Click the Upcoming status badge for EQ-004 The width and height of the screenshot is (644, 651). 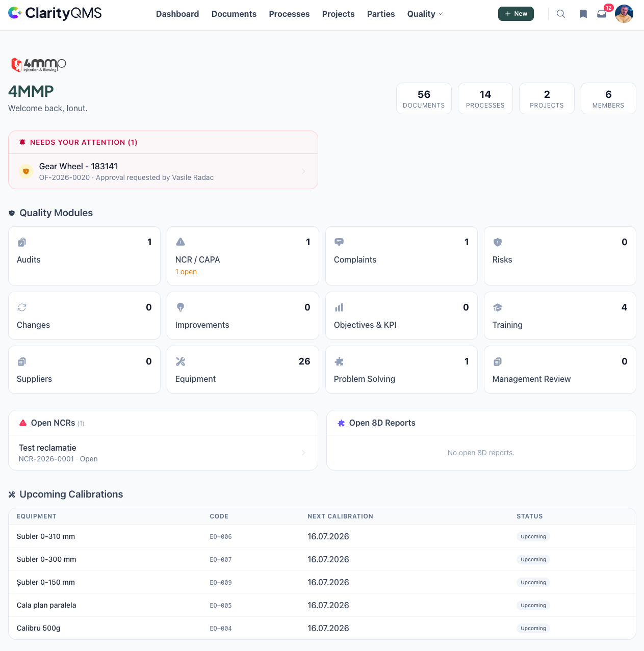(x=533, y=628)
